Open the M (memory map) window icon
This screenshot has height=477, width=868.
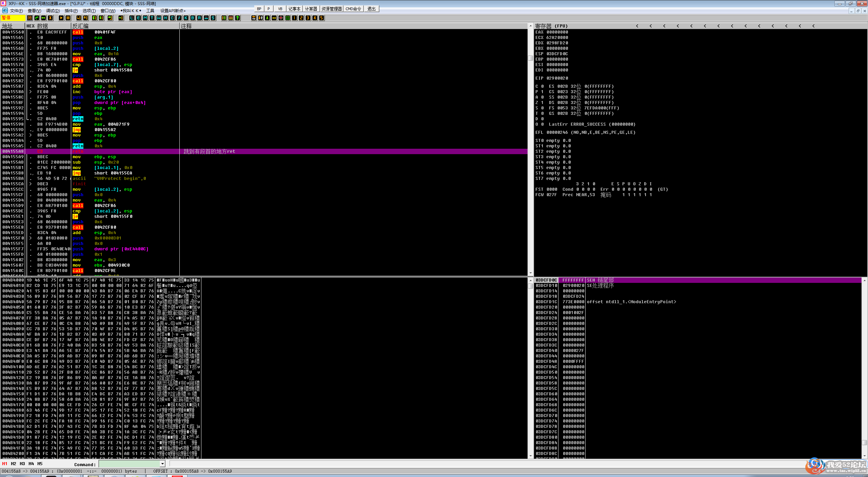[x=145, y=18]
